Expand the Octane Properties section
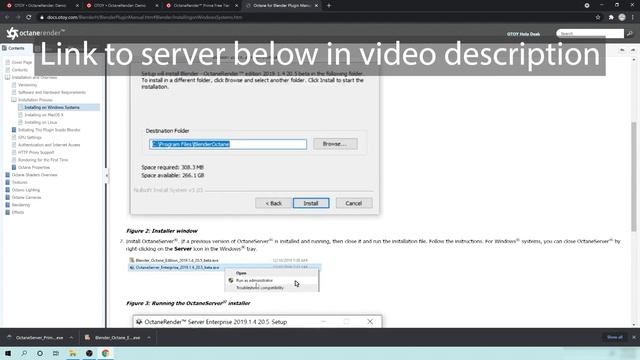 [x=14, y=167]
